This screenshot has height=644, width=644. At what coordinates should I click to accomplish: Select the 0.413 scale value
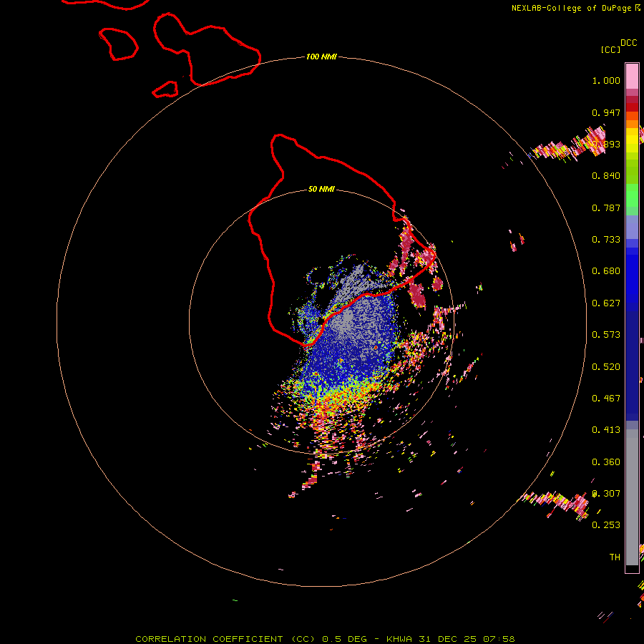[x=606, y=430]
